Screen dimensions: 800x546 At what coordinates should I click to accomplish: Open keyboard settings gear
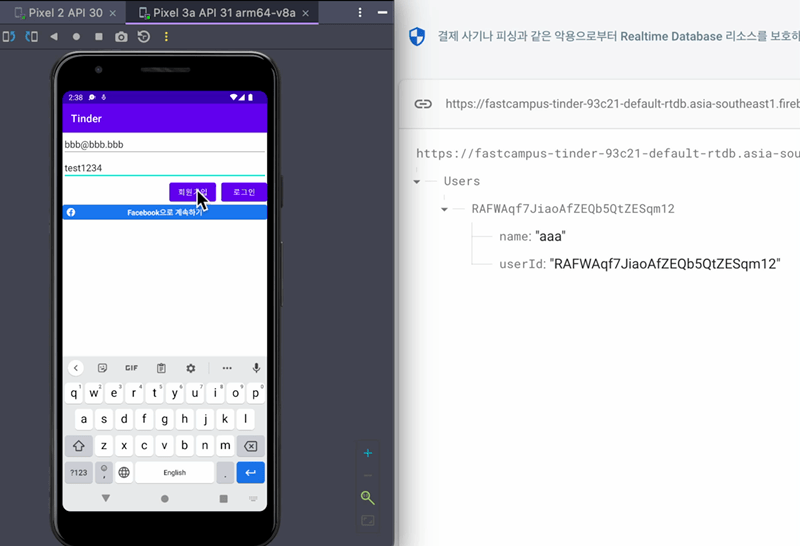point(190,368)
